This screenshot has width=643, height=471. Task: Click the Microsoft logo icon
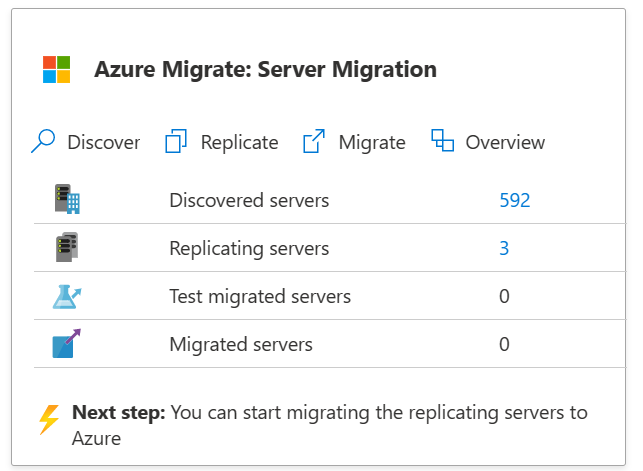(x=56, y=70)
